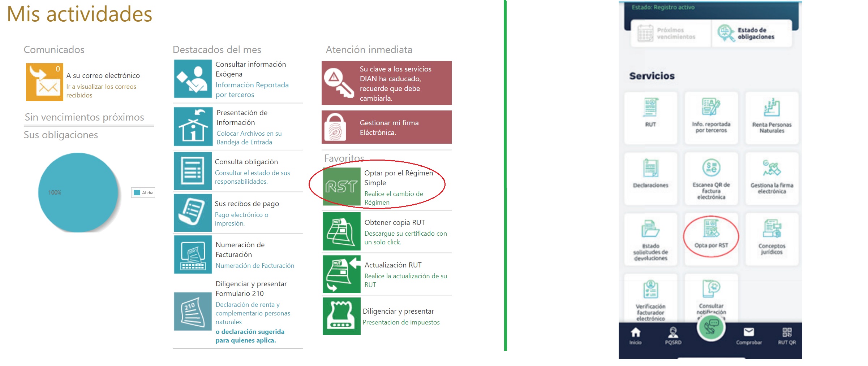The width and height of the screenshot is (868, 366).
Task: Click Gestionar mi firma Electrónica banner
Action: click(386, 127)
